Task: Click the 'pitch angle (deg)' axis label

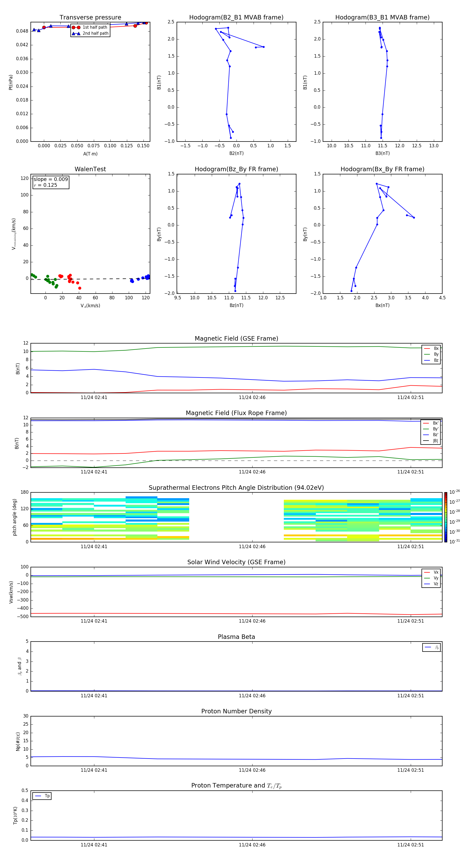Action: [14, 517]
